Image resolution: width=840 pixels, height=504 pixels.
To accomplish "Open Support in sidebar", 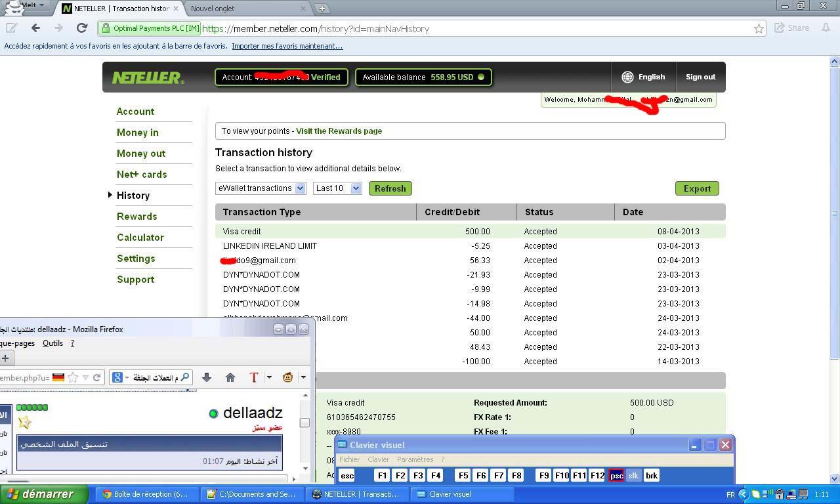I will [x=135, y=280].
